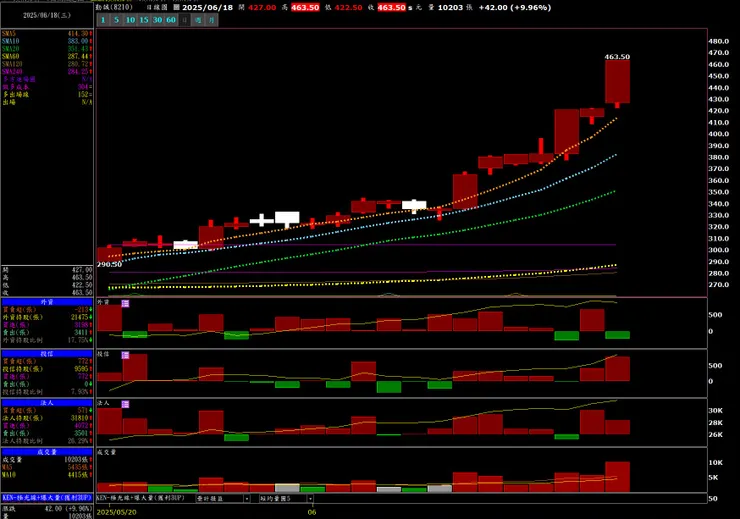This screenshot has width=740, height=519.
Task: Click the 290.50 low price label on chart
Action: coord(109,264)
